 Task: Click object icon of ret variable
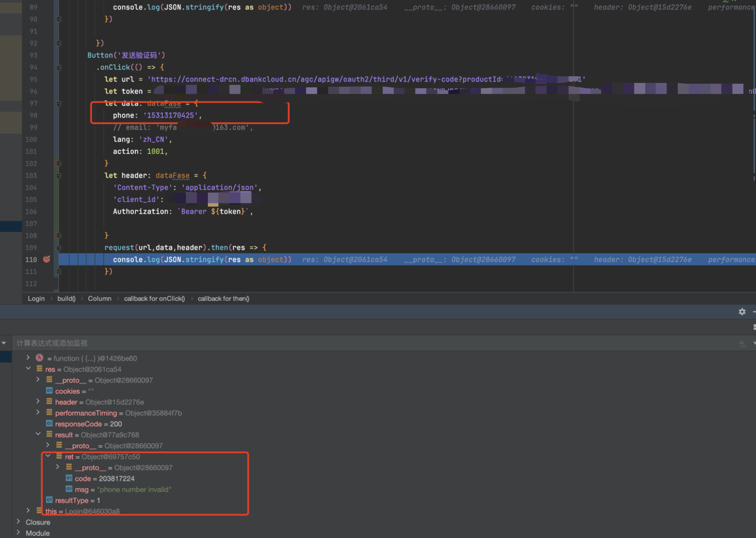coord(59,457)
